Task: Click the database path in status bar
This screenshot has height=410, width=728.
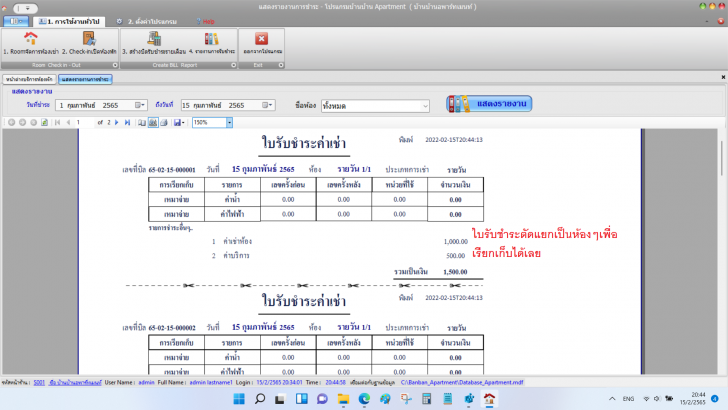Action: tap(462, 383)
